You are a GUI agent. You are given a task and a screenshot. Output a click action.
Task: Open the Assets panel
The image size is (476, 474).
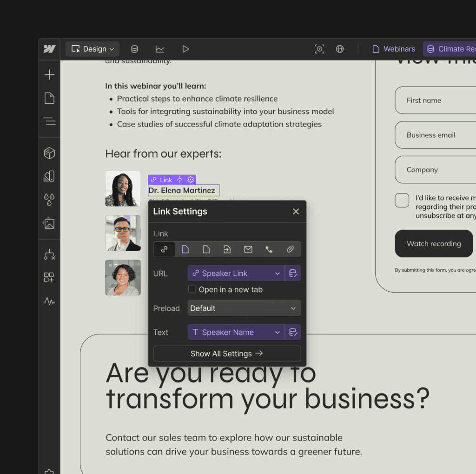[x=49, y=224]
